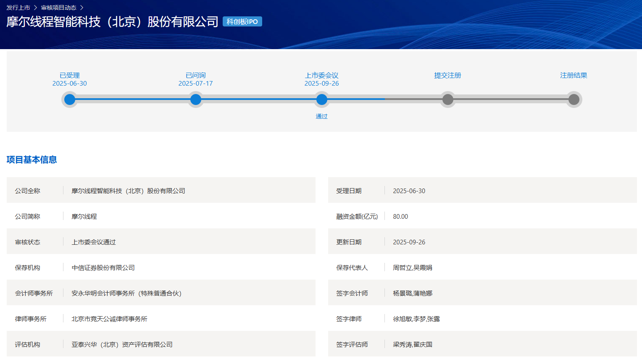This screenshot has width=642, height=364.
Task: Open the 审核项目动态 breadcrumb link
Action: (x=58, y=8)
